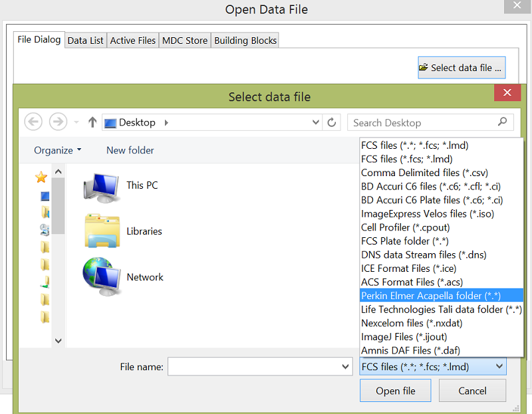
Task: Click the Open file button
Action: pos(395,391)
